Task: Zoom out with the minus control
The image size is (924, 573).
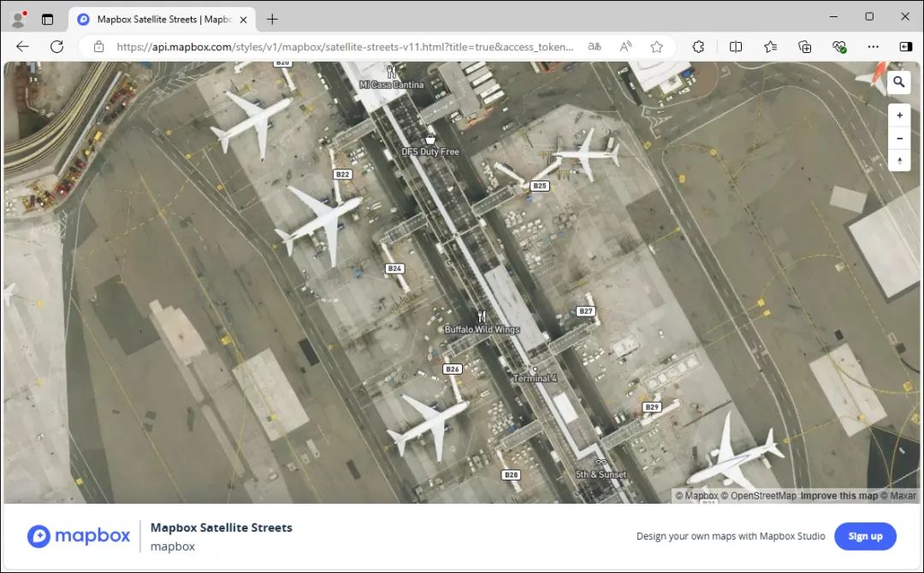Action: click(x=899, y=139)
